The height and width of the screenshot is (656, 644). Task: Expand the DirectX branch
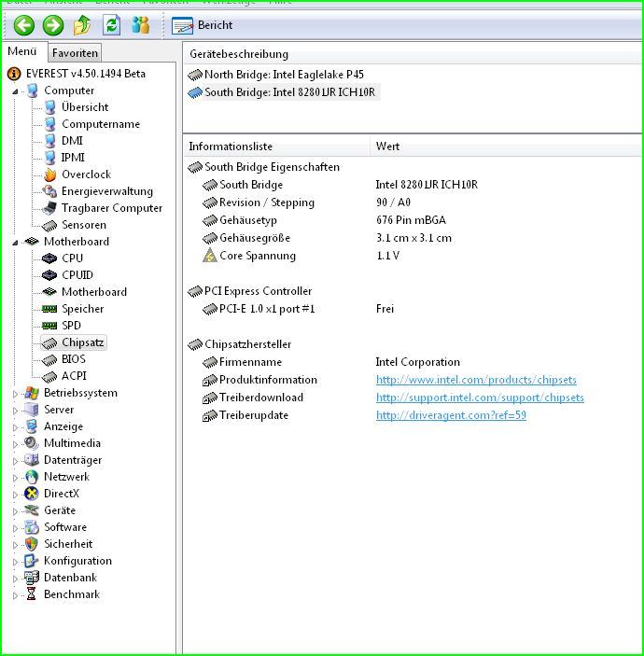[x=15, y=494]
